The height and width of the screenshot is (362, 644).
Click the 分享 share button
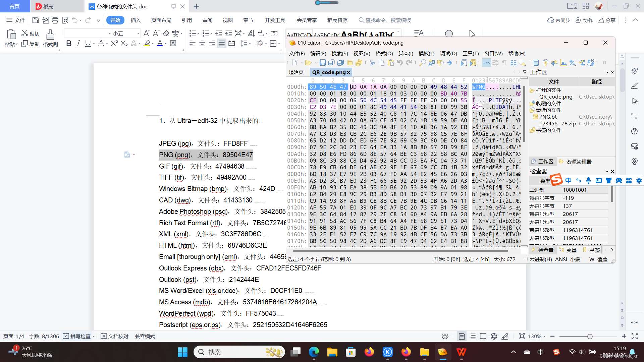tap(606, 20)
